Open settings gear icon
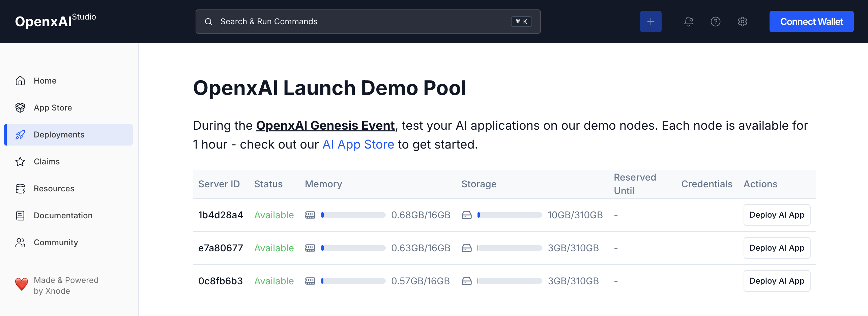Screen dimensions: 868x316 point(742,22)
